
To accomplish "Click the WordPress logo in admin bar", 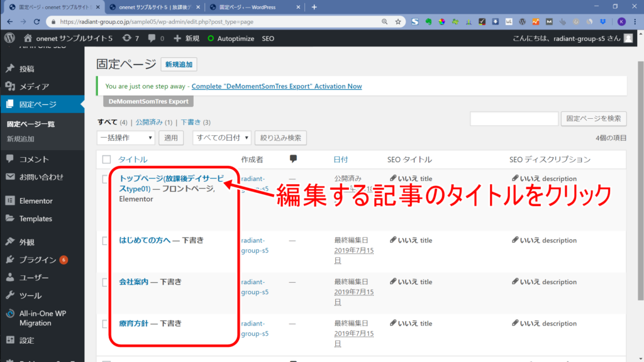I will click(9, 38).
